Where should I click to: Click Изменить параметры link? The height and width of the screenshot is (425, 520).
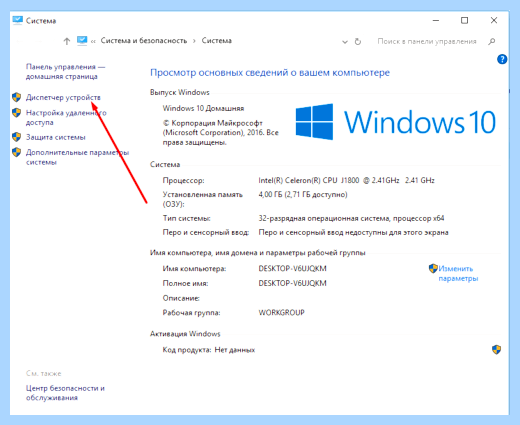pyautogui.click(x=458, y=273)
